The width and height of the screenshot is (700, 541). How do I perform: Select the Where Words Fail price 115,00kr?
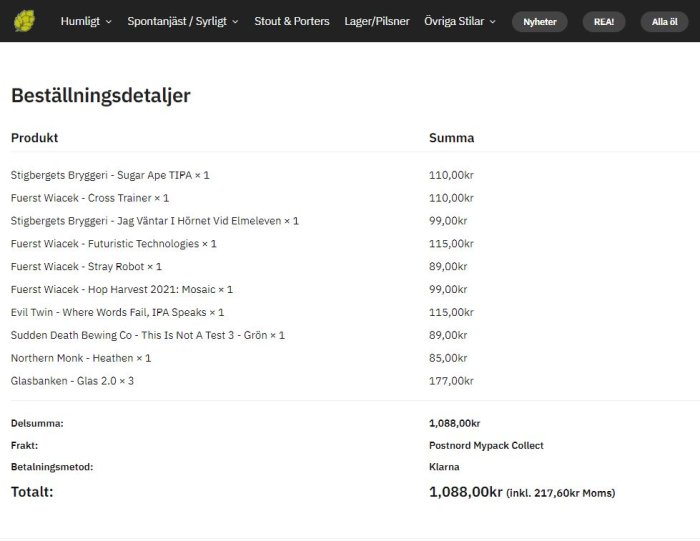tap(451, 312)
